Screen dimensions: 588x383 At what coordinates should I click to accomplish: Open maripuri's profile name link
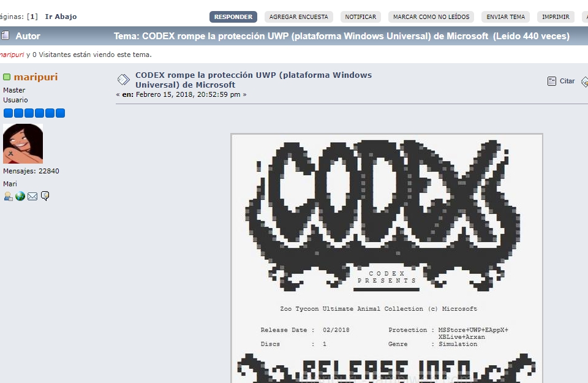click(x=36, y=77)
